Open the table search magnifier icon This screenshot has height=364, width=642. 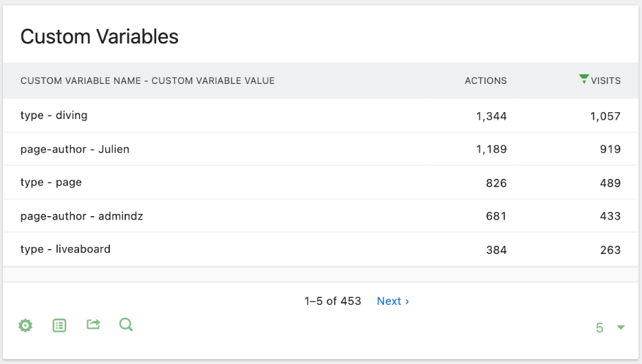coord(126,324)
